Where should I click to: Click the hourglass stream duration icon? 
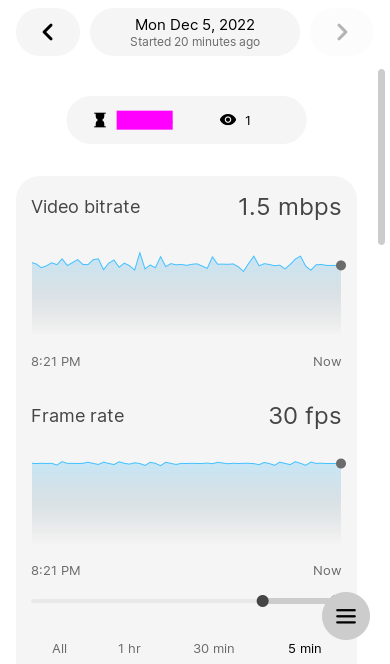coord(100,120)
